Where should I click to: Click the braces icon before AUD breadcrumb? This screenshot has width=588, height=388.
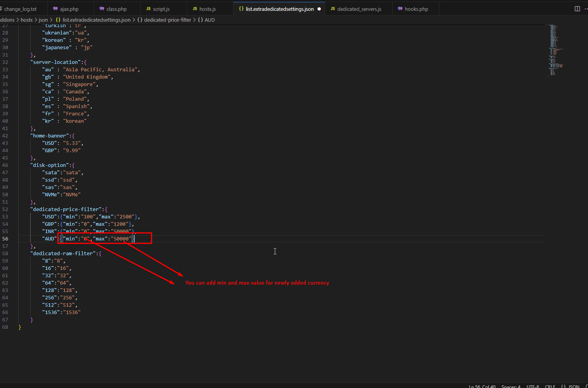click(x=200, y=20)
